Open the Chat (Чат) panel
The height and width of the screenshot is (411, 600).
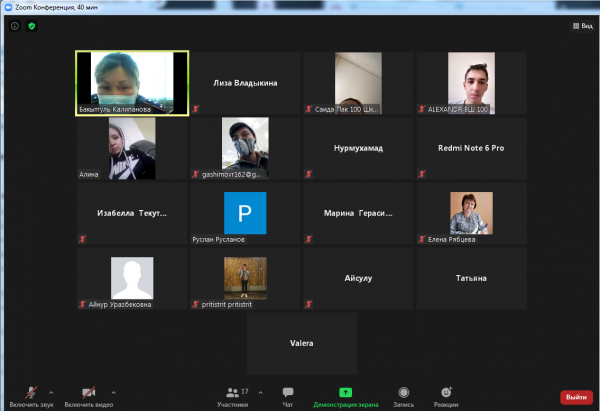pos(288,395)
